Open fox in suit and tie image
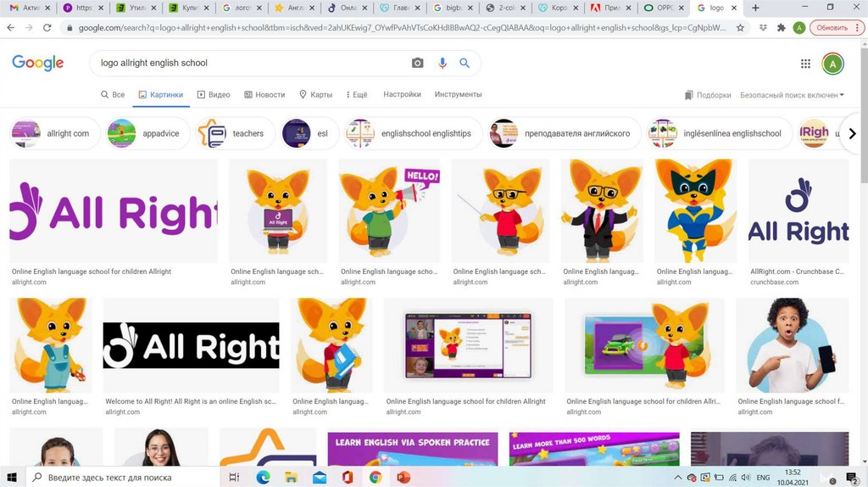The width and height of the screenshot is (868, 487). (603, 211)
